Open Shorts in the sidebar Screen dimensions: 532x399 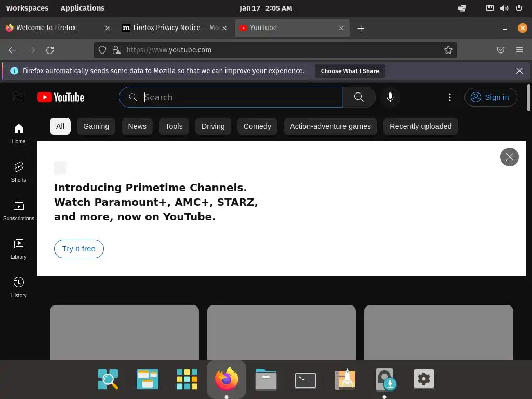point(19,172)
